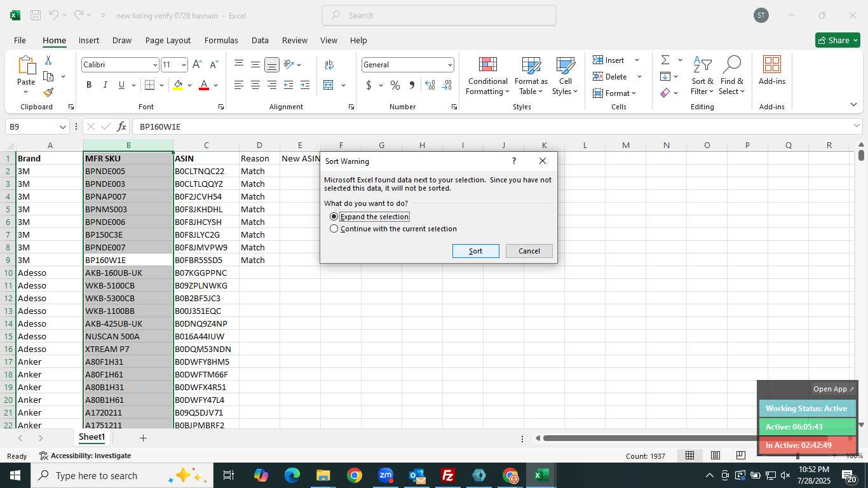Click Decrease Decimal icon
Viewport: 868px width, 488px height.
coord(447,85)
